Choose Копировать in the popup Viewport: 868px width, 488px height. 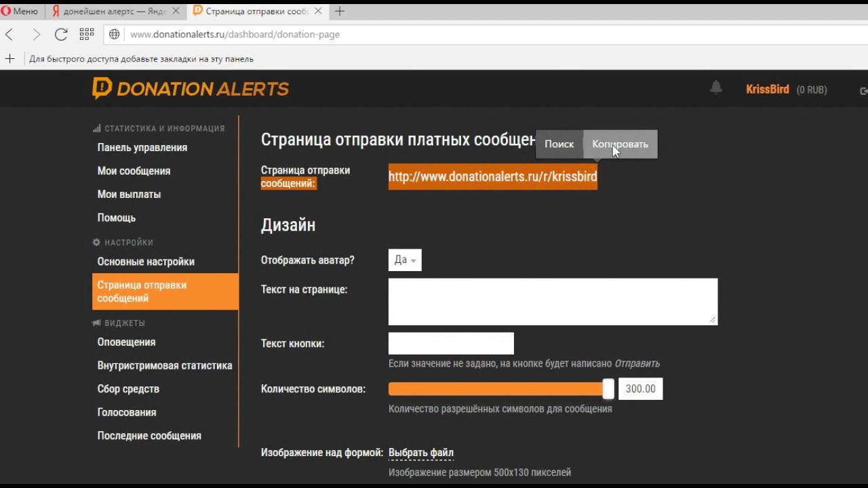[620, 144]
